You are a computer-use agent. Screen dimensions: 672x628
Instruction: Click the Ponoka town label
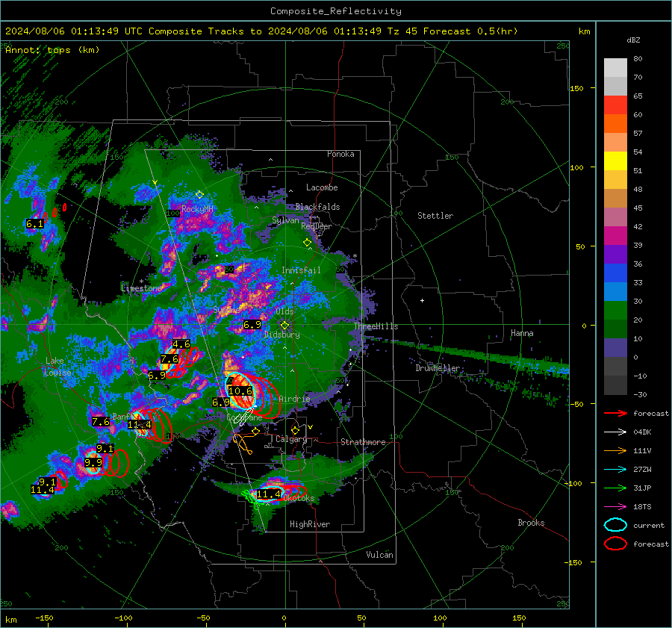pyautogui.click(x=340, y=154)
